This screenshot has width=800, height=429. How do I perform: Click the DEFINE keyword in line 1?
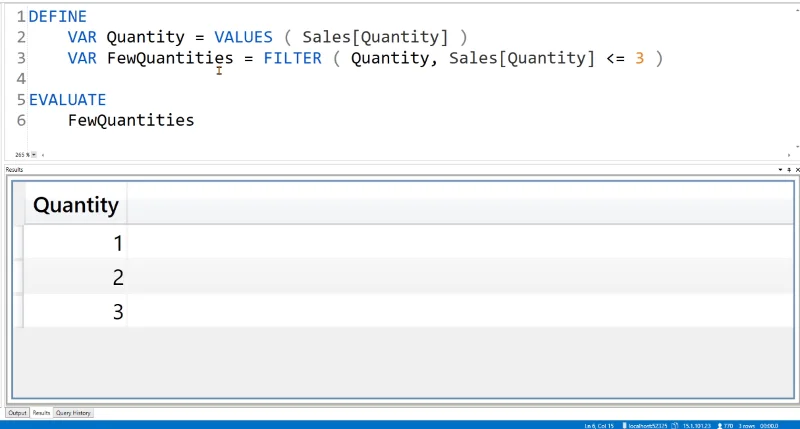point(58,16)
